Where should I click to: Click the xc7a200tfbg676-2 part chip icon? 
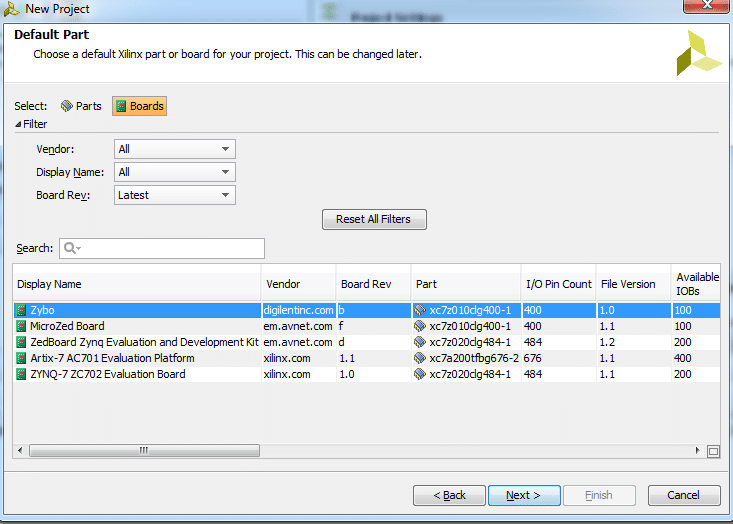[x=420, y=358]
